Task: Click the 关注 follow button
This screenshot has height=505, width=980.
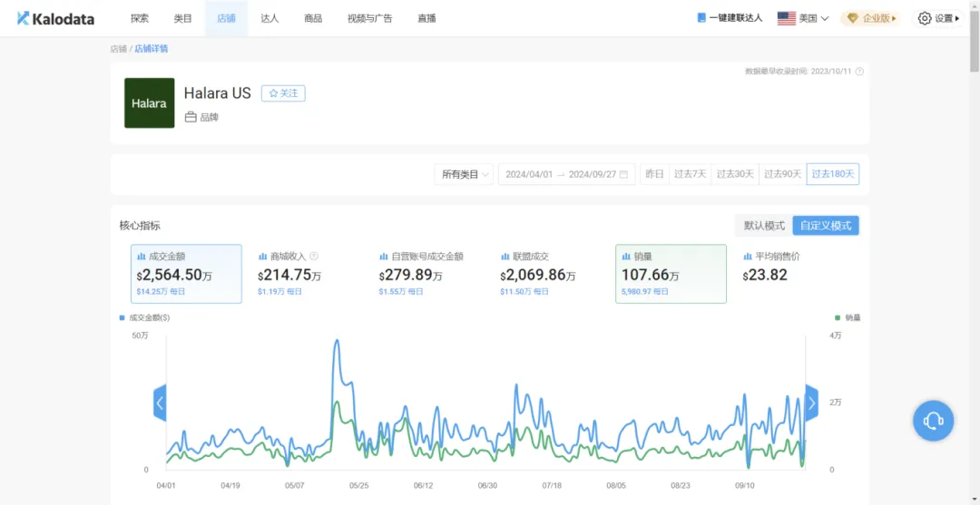Action: click(x=283, y=93)
